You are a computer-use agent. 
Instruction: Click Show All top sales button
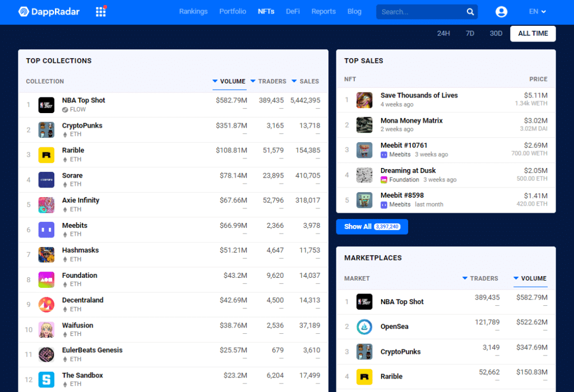coord(372,227)
